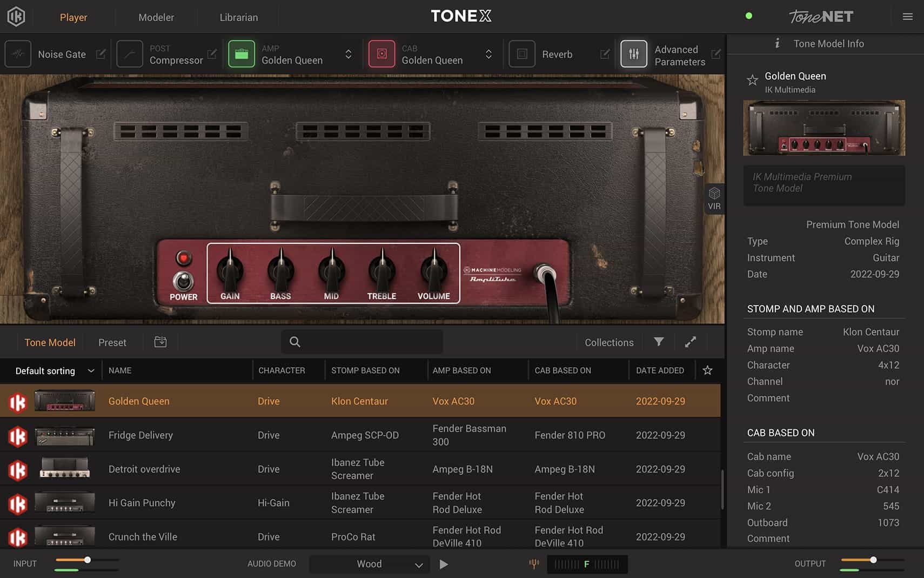This screenshot has height=578, width=924.
Task: Sort by CAB BASED ON column header
Action: [x=563, y=370]
